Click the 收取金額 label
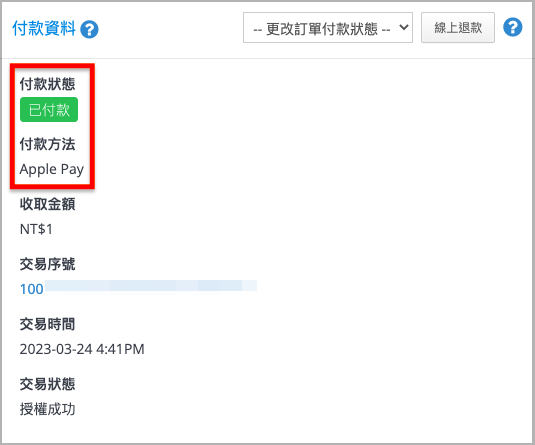This screenshot has width=535, height=445. 47,204
